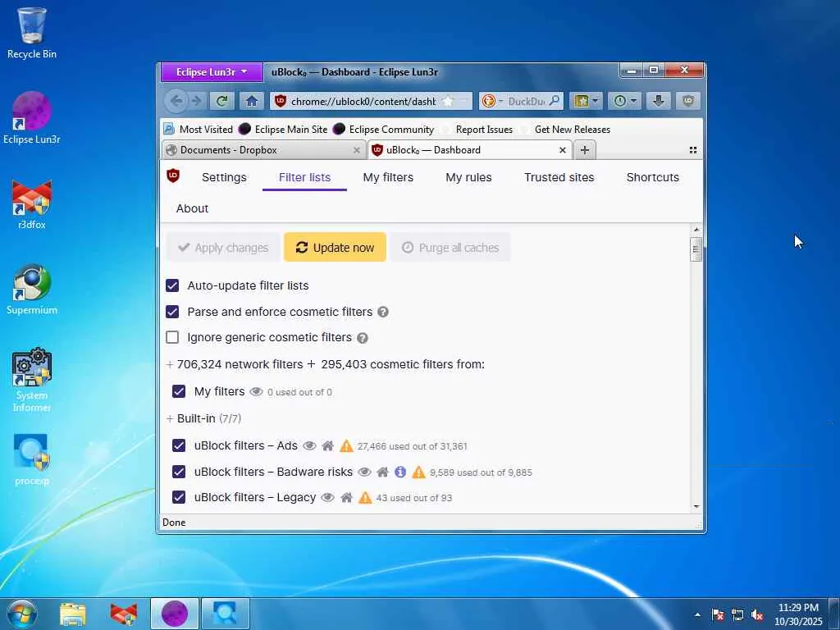This screenshot has width=840, height=630.
Task: Uncheck uBlock filters – Legacy checkbox
Action: [179, 498]
